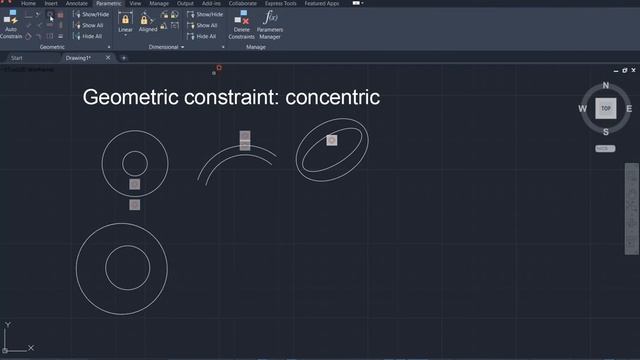The height and width of the screenshot is (360, 640).
Task: Click Delete Constraints in Manage panel
Action: click(242, 25)
